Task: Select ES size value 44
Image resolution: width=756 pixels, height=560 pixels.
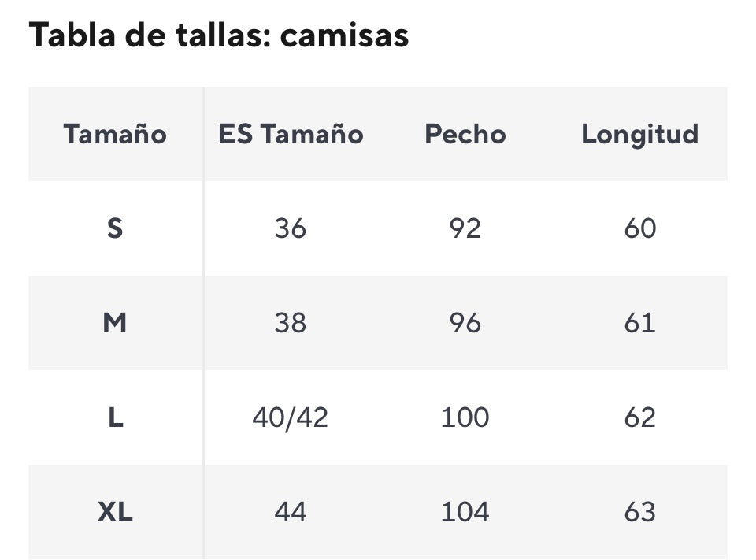Action: pyautogui.click(x=291, y=513)
